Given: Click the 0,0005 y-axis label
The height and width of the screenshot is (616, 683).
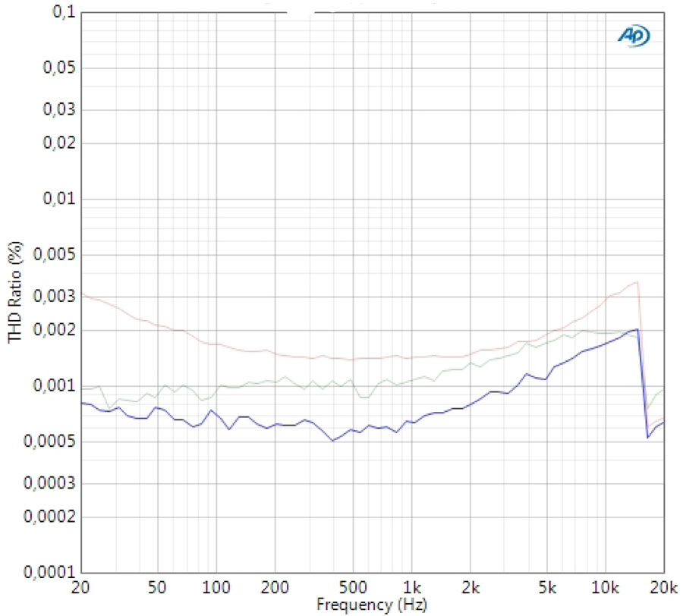Looking at the screenshot, I should click(x=49, y=442).
